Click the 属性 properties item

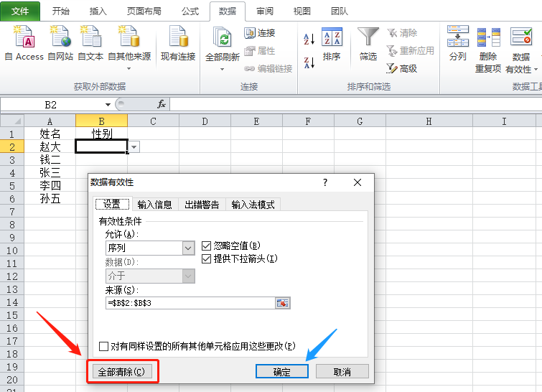click(x=260, y=51)
